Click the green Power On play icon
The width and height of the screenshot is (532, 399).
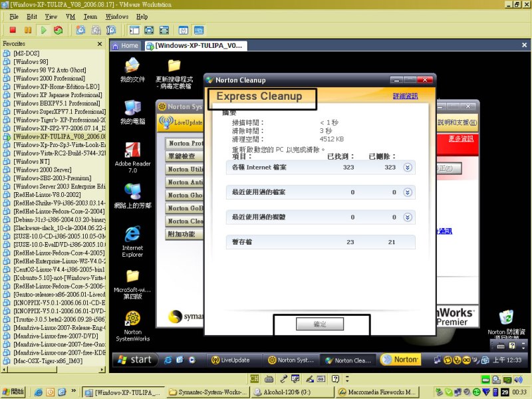pos(43,30)
